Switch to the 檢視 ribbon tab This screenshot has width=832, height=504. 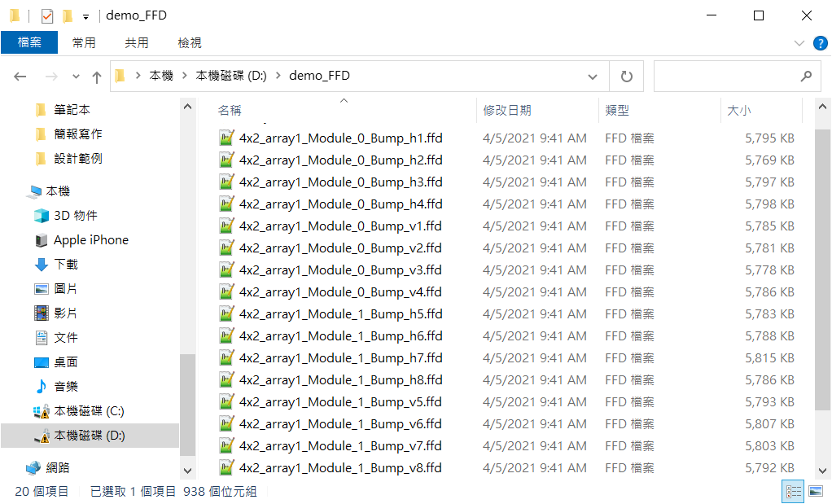[190, 42]
